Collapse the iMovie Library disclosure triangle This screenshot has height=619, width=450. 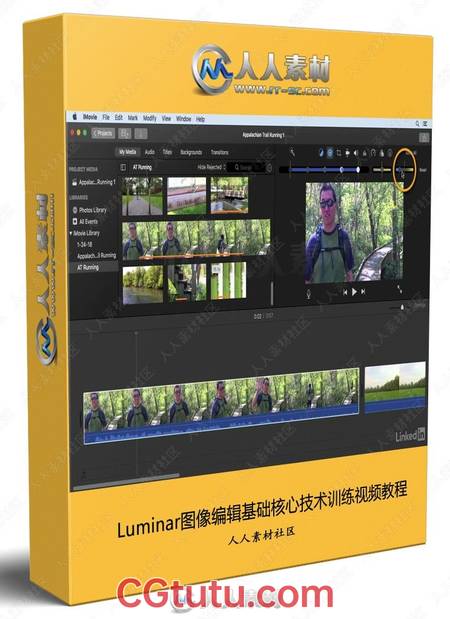71,233
